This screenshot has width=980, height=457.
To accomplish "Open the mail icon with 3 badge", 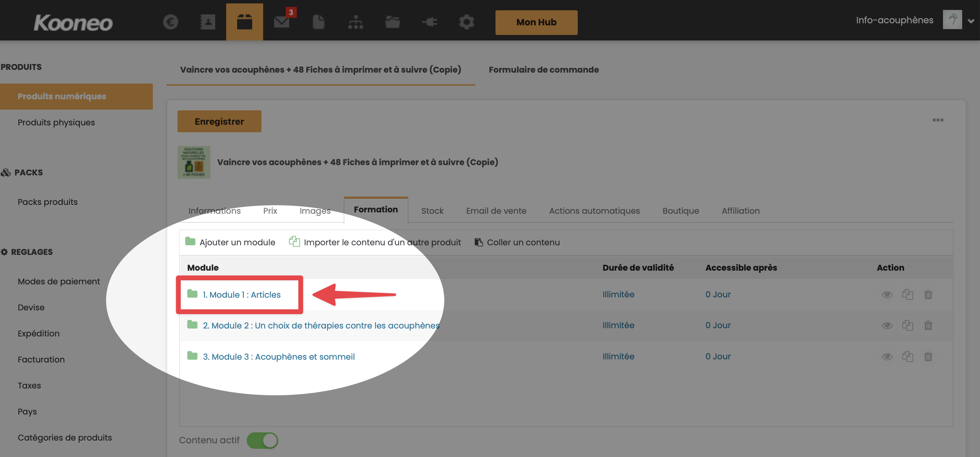I will tap(282, 22).
